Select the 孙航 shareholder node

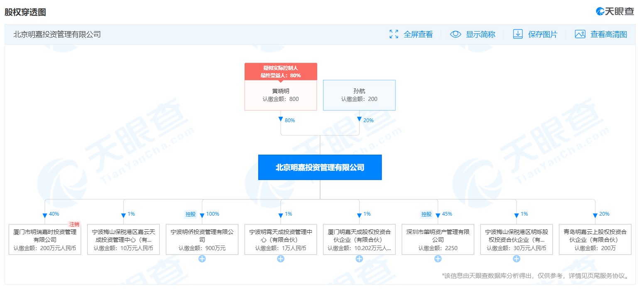click(359, 95)
